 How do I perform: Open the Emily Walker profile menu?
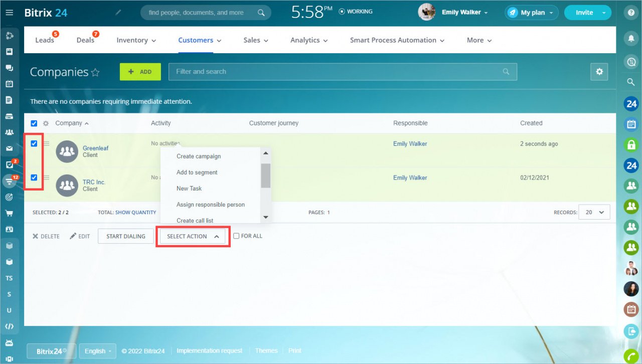(x=464, y=13)
